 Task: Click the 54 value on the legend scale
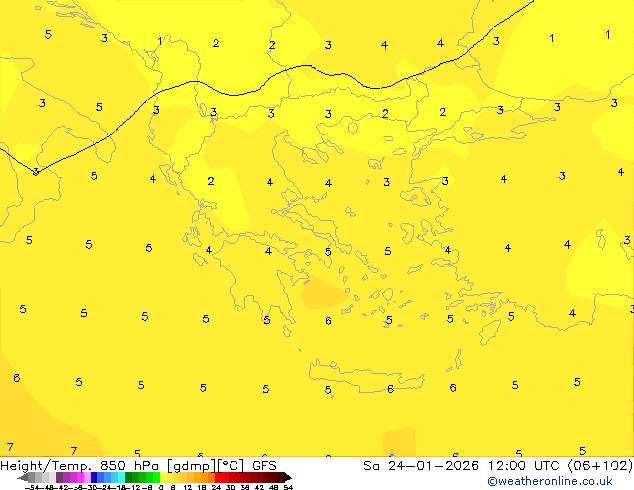288,487
